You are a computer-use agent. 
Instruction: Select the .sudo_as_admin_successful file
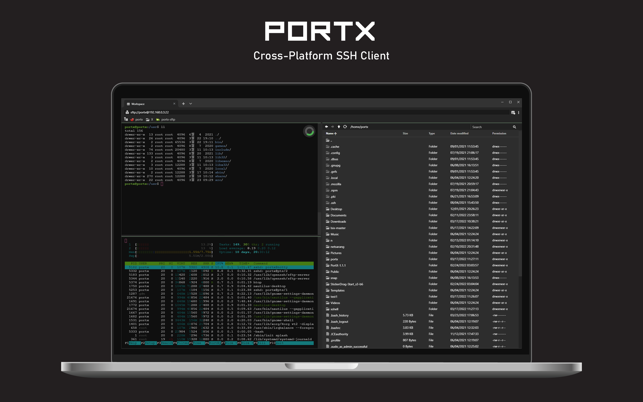[421, 347]
